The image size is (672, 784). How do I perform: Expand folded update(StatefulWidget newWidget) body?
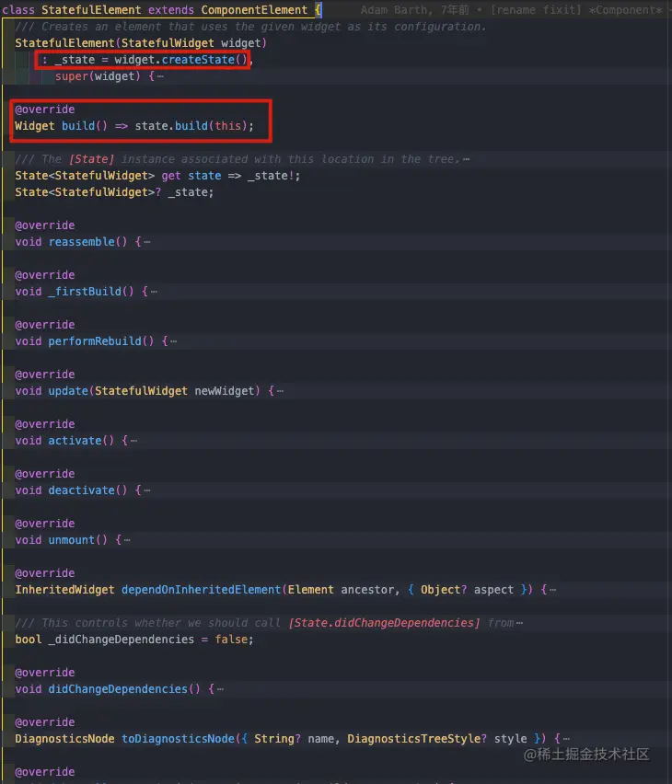(x=280, y=391)
